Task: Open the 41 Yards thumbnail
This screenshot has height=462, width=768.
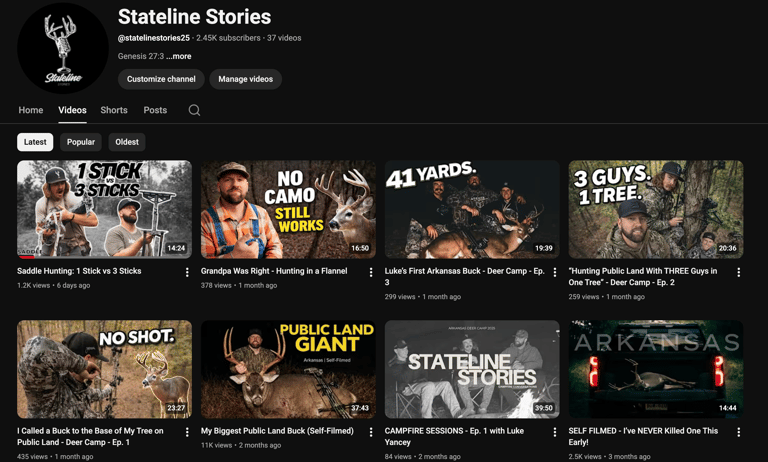Action: pos(472,209)
